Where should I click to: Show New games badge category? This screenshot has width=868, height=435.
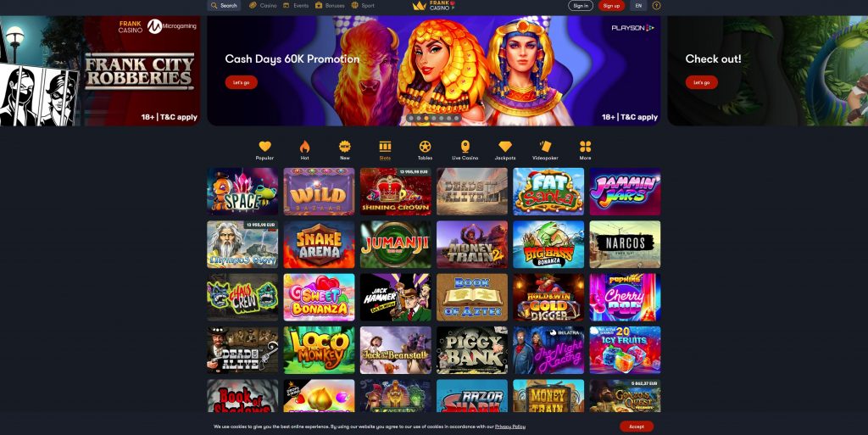pos(345,150)
